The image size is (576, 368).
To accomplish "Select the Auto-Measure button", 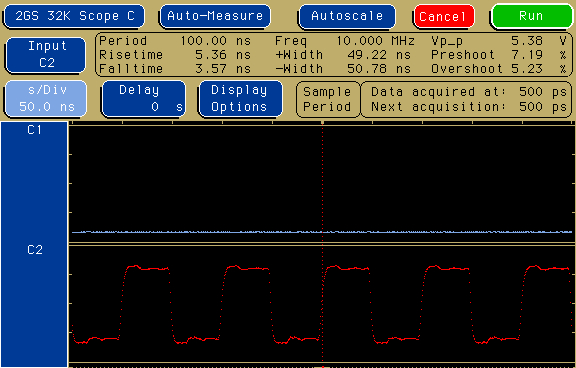I will (x=215, y=16).
